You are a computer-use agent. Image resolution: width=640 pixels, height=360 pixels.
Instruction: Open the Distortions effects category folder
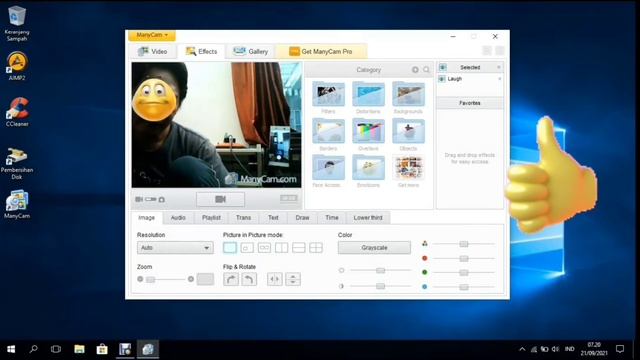coord(368,94)
